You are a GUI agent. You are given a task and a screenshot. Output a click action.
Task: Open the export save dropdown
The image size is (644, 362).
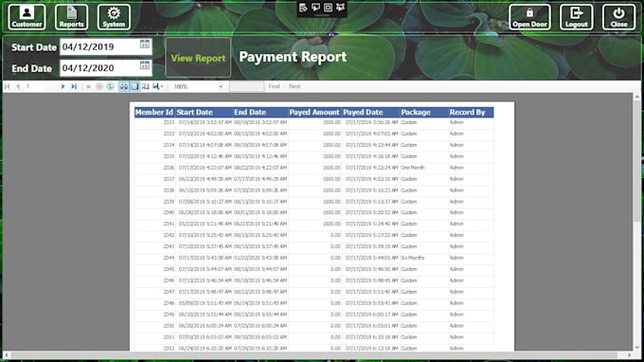pos(158,86)
